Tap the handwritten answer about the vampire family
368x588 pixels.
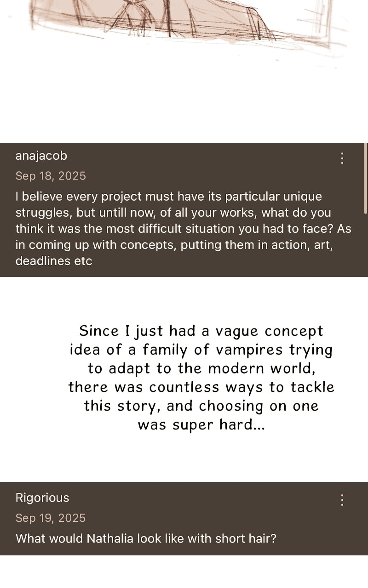coord(201,378)
